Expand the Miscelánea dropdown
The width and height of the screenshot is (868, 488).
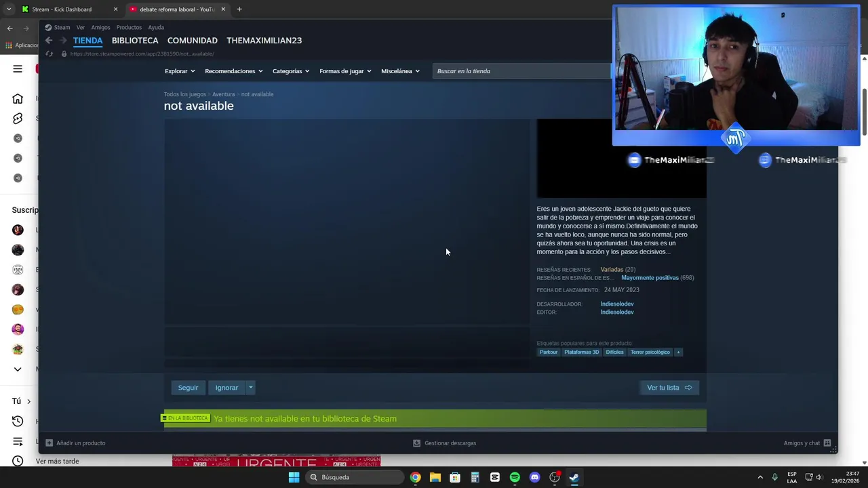click(x=400, y=71)
